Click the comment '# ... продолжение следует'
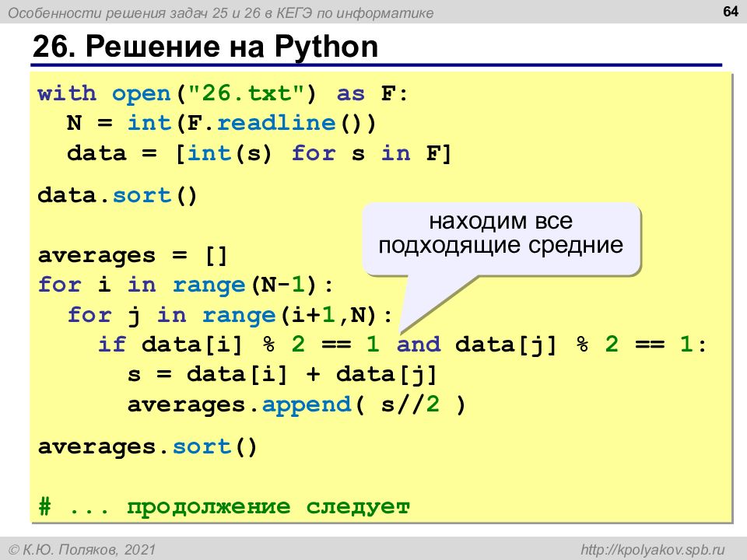Screen dimensions: 747x560 tap(224, 506)
